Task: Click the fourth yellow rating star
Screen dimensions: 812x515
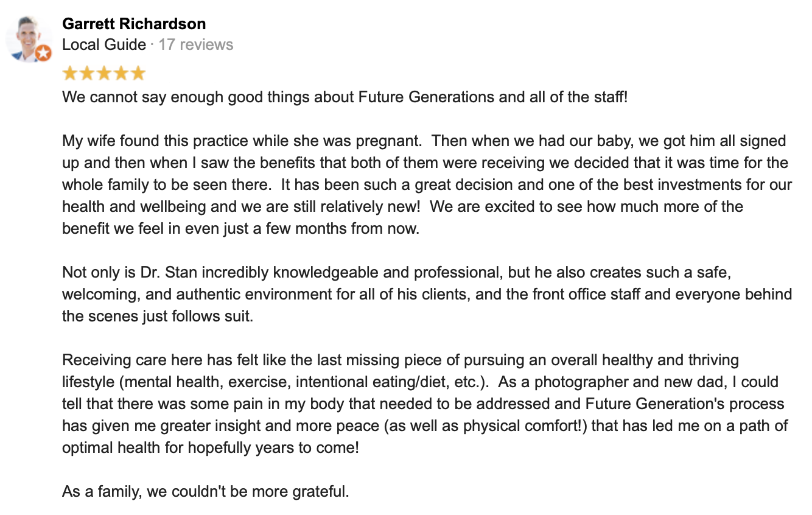Action: click(x=121, y=73)
